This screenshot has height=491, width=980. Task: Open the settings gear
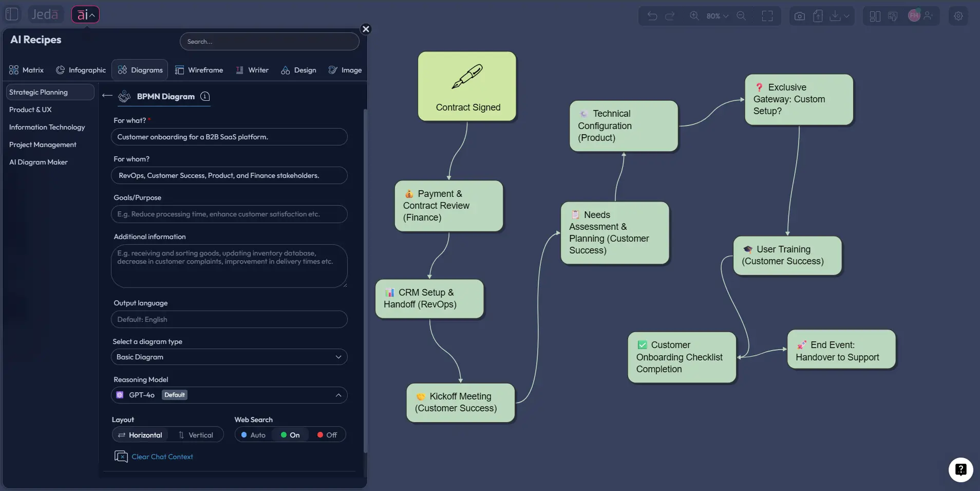coord(958,16)
